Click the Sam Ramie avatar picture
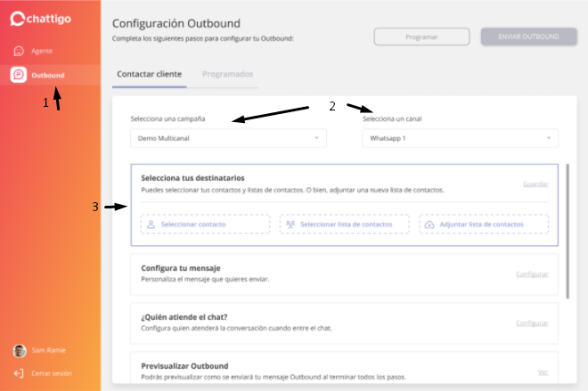Viewport: 588px width, 391px height. (19, 350)
